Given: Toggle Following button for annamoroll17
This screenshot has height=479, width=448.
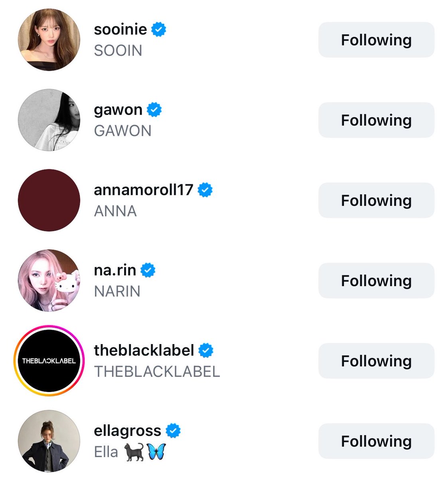Looking at the screenshot, I should click(x=376, y=200).
